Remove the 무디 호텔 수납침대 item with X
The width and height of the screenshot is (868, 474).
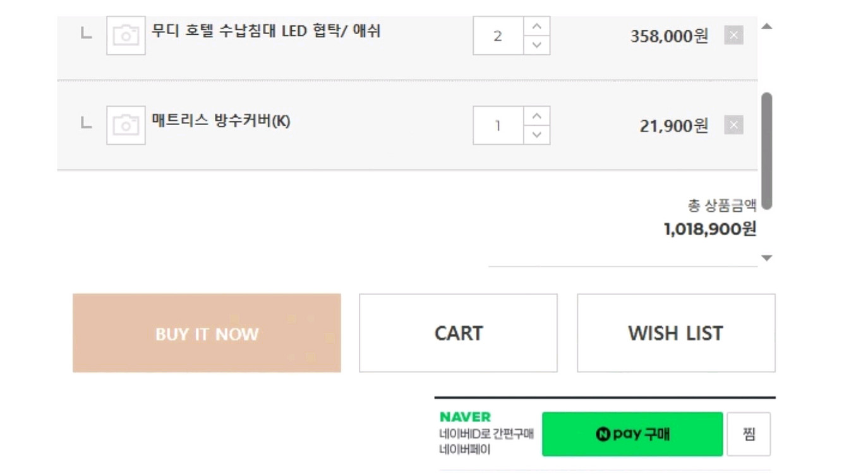point(733,35)
